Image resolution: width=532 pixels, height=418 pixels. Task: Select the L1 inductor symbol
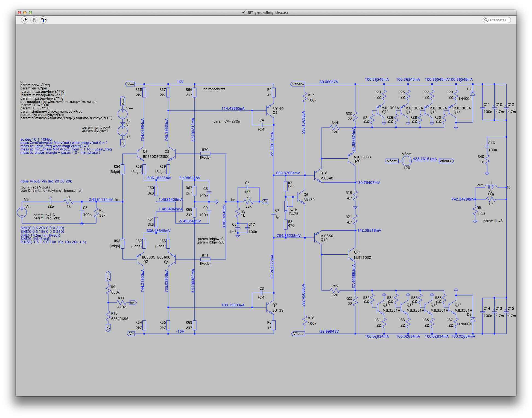491,187
